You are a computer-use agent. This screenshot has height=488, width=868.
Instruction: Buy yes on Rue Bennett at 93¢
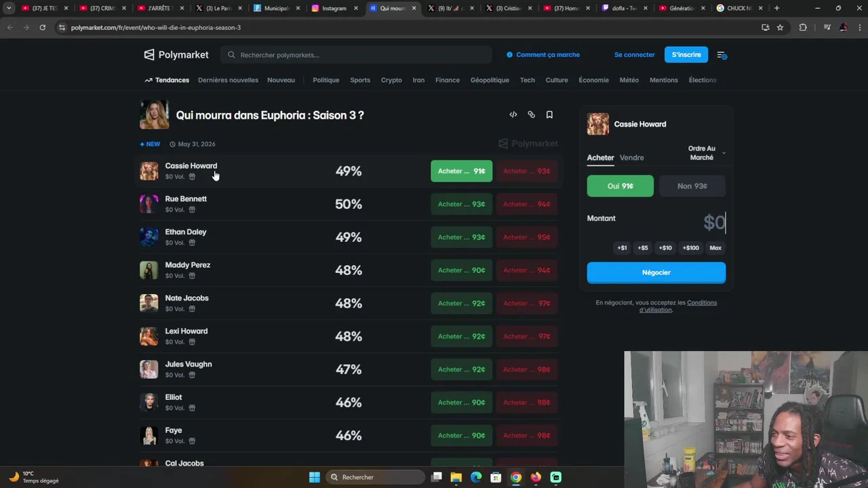461,204
